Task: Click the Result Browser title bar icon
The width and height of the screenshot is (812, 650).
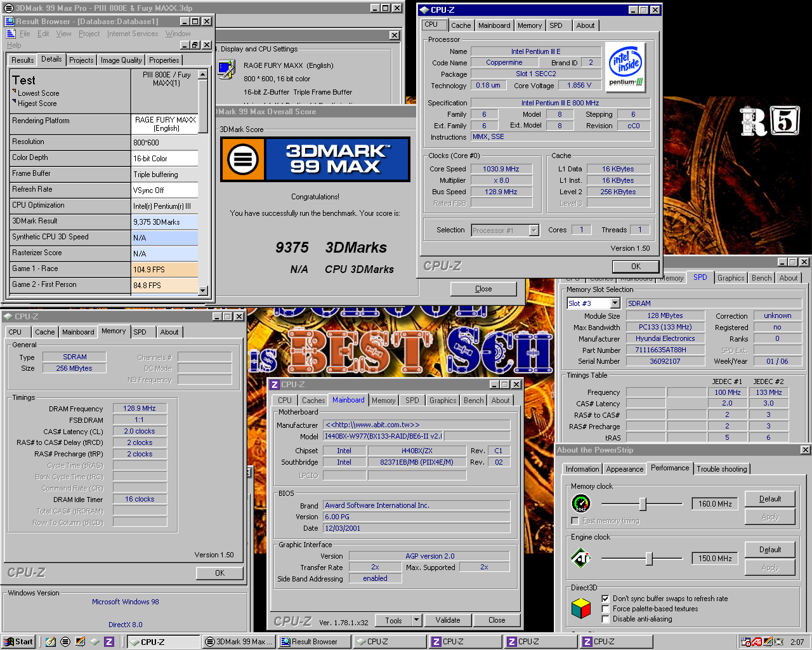Action: [10, 21]
